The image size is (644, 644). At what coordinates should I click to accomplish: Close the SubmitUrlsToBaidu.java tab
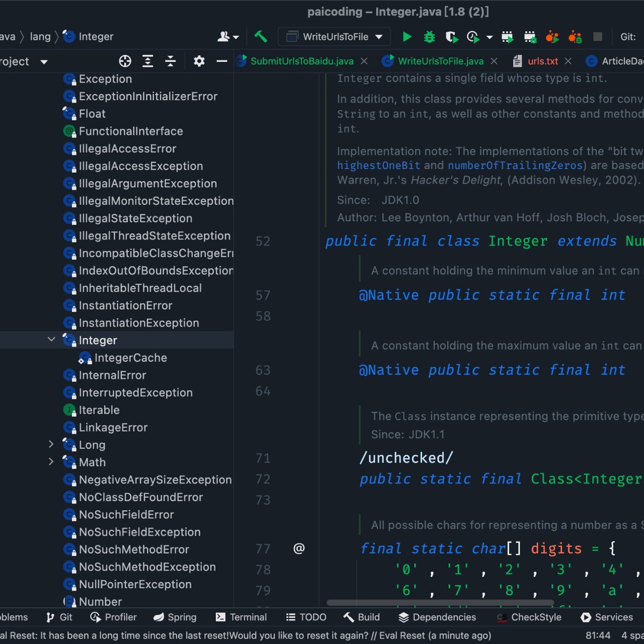point(364,61)
